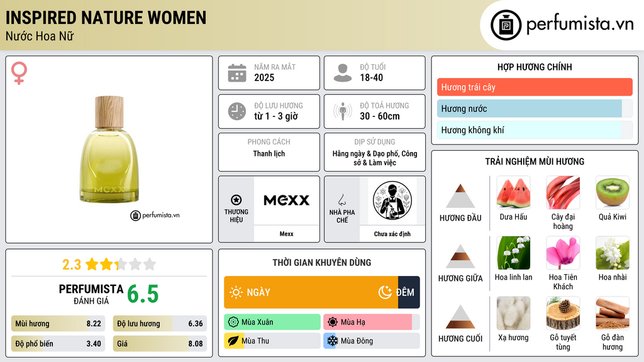Image resolution: width=644 pixels, height=362 pixels.
Task: Open the Cây đại hoàng rhubarb note image
Action: pyautogui.click(x=563, y=192)
